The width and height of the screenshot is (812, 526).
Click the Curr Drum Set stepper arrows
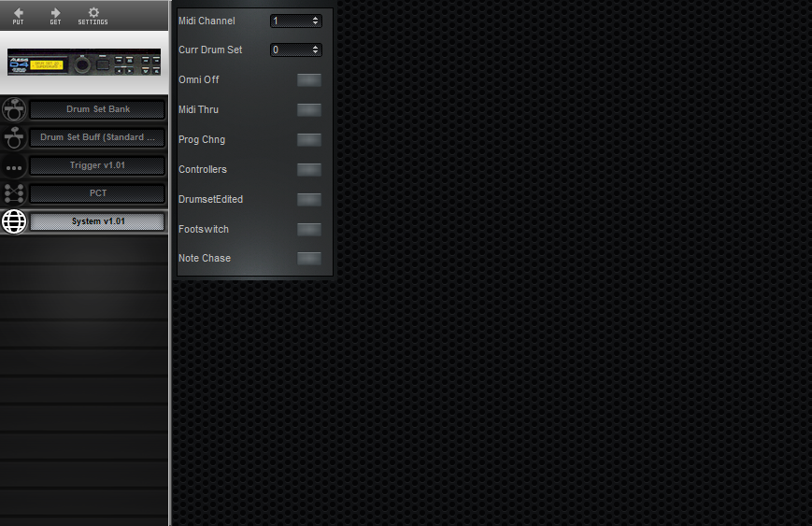pos(316,50)
